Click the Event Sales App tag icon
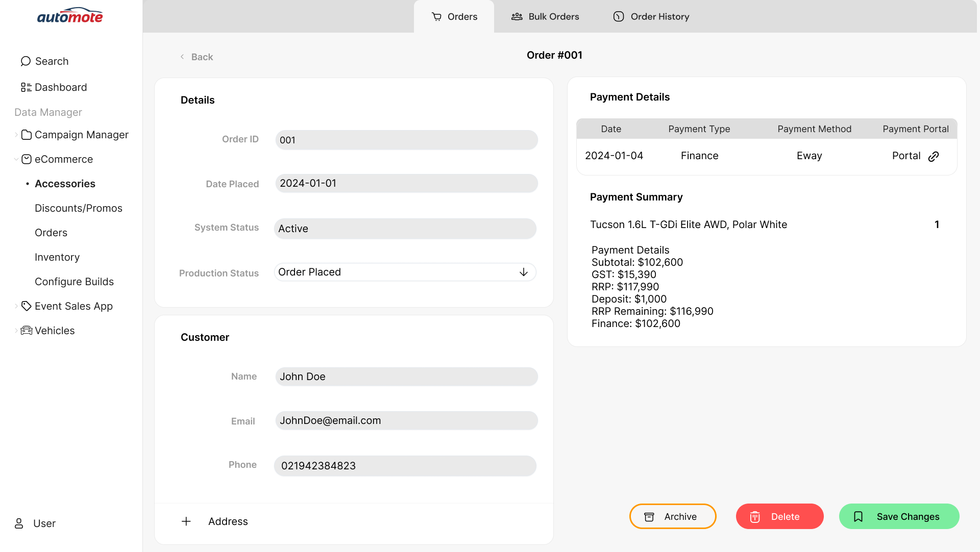 (x=27, y=306)
